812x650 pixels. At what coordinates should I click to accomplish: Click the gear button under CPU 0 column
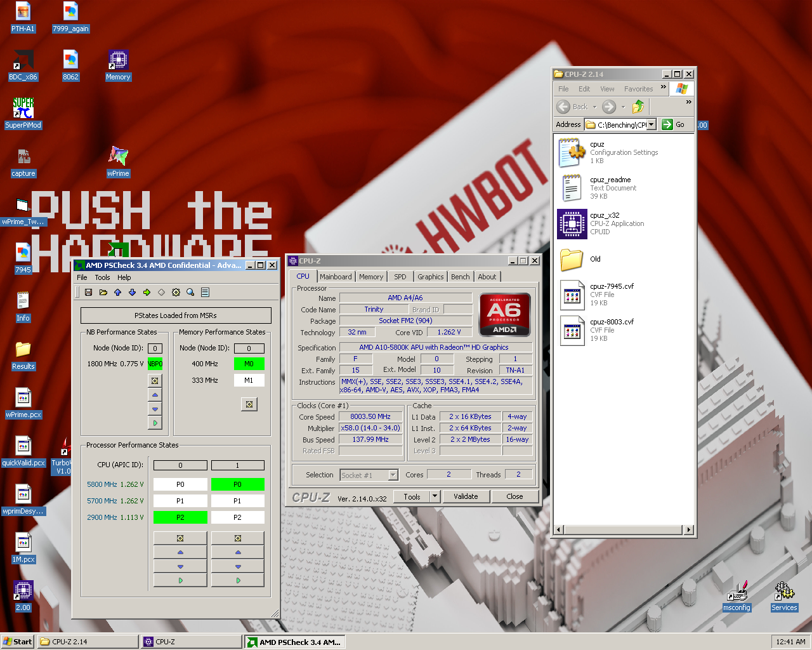click(x=180, y=538)
